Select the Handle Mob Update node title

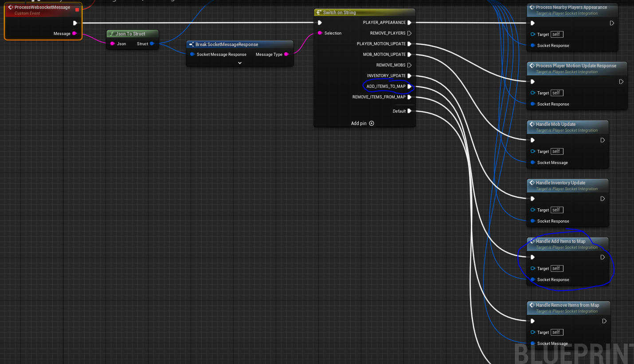(x=556, y=124)
